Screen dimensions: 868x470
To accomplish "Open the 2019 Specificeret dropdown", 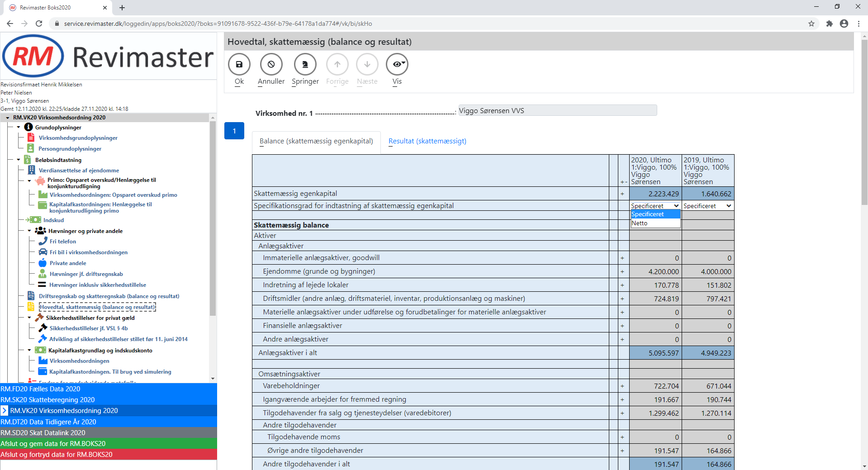I will pyautogui.click(x=707, y=206).
